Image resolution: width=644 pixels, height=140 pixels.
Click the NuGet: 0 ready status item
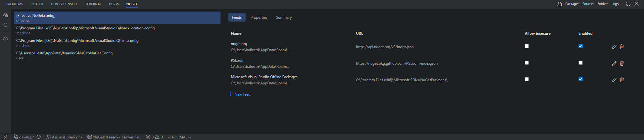pos(114,137)
